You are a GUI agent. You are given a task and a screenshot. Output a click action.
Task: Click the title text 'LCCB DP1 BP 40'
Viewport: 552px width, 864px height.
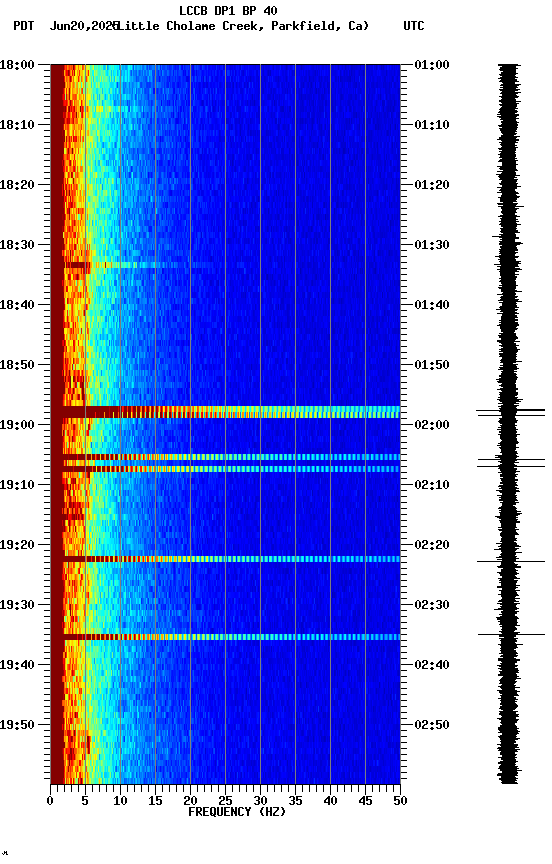(228, 10)
